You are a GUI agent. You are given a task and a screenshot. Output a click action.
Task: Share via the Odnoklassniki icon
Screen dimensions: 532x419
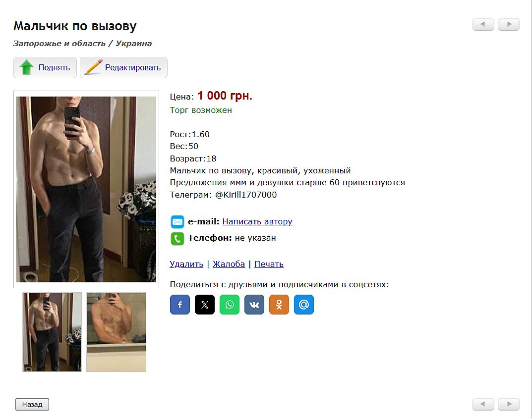[x=279, y=305]
